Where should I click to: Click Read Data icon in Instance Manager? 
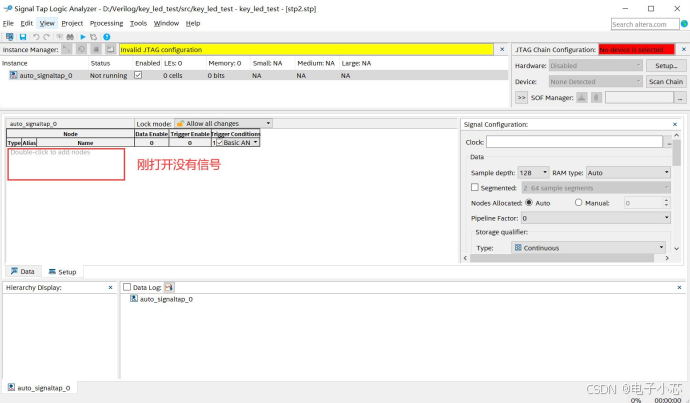[110, 49]
